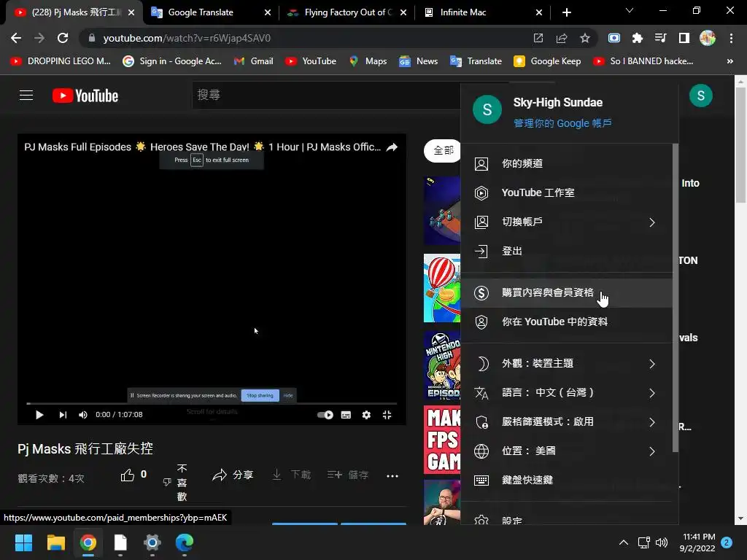Expand 位置：美國 location submenu
Image resolution: width=747 pixels, height=560 pixels.
pyautogui.click(x=566, y=451)
